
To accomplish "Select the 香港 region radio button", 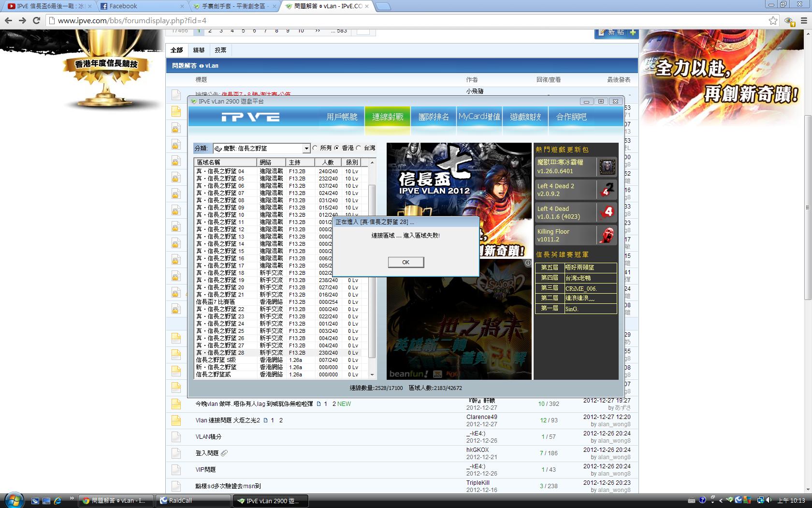I will [337, 148].
